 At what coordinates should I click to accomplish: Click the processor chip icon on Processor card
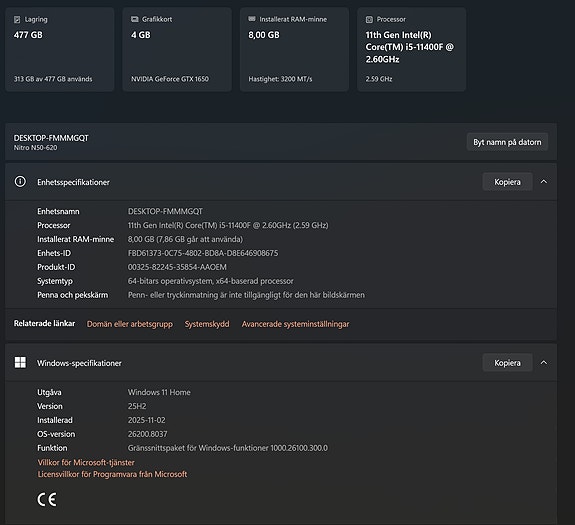(x=369, y=19)
